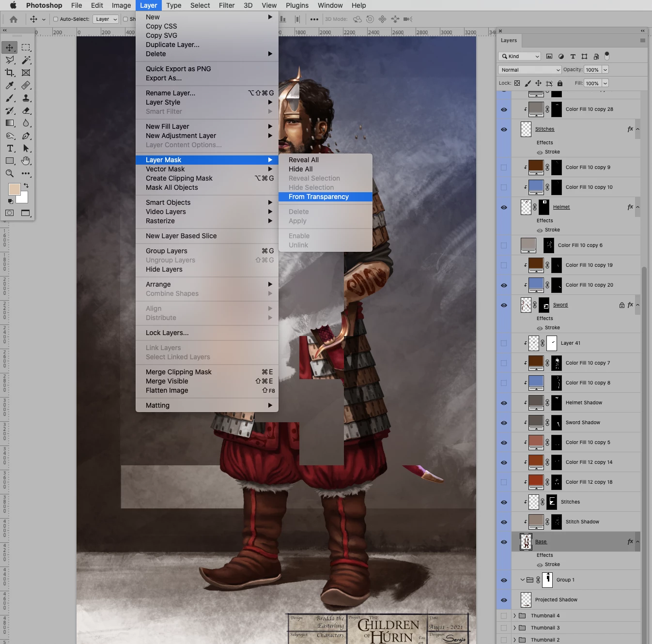This screenshot has height=644, width=652.
Task: Select the History Brush tool
Action: pyautogui.click(x=10, y=110)
